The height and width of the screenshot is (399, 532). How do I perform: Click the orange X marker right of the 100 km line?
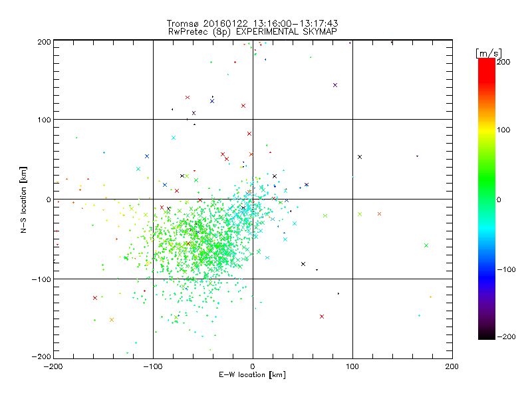coord(379,213)
